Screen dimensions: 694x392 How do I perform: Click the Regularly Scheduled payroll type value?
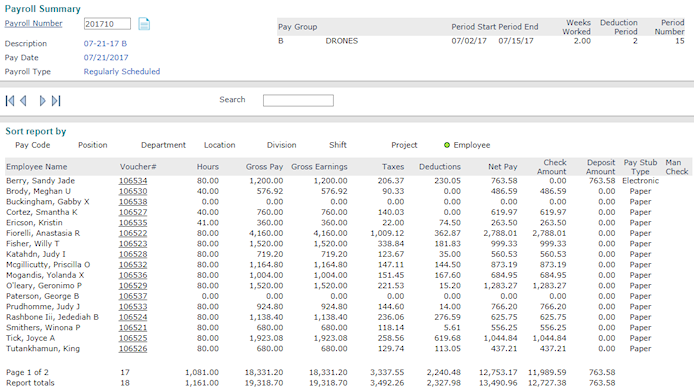click(122, 72)
